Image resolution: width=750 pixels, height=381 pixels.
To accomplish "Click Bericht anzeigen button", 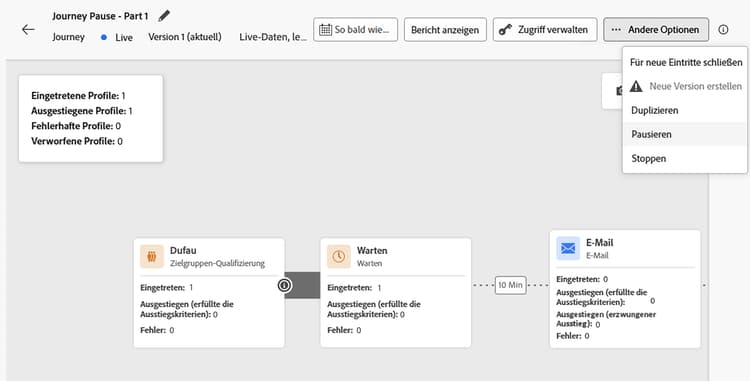I will (445, 30).
